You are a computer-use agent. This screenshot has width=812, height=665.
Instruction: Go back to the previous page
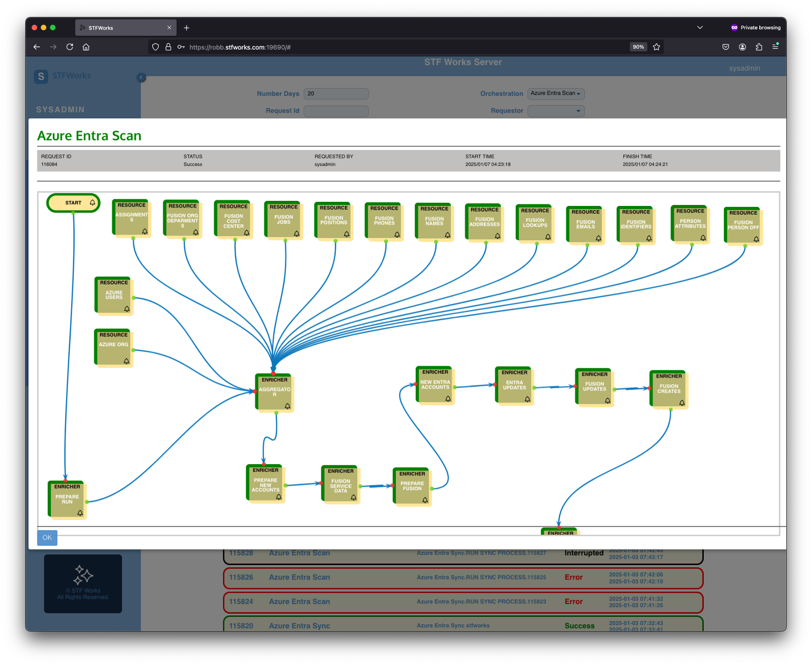[37, 47]
